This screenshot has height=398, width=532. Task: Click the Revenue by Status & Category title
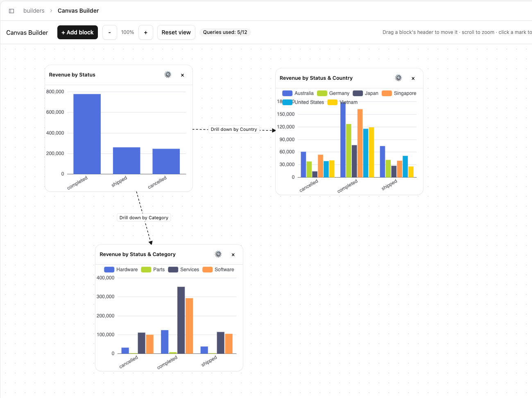coord(138,254)
